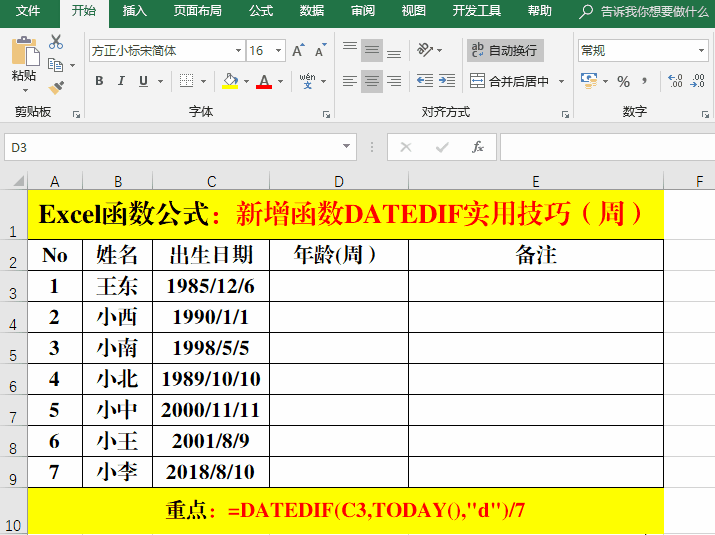Image resolution: width=715 pixels, height=535 pixels.
Task: Decrease decimal places
Action: click(698, 81)
